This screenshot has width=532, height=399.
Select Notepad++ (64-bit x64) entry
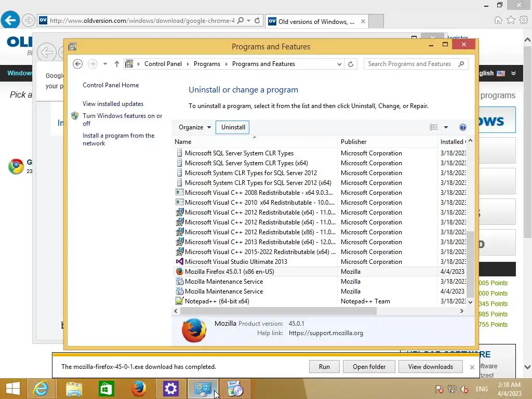tap(217, 301)
